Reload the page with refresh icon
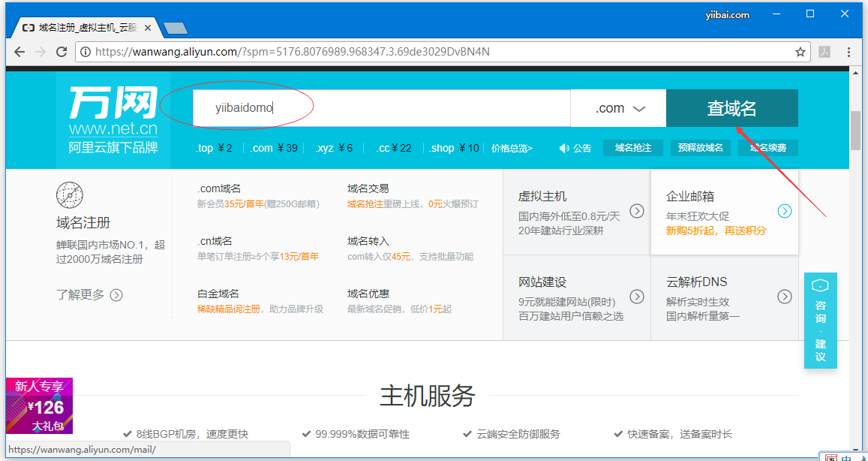 click(x=62, y=52)
